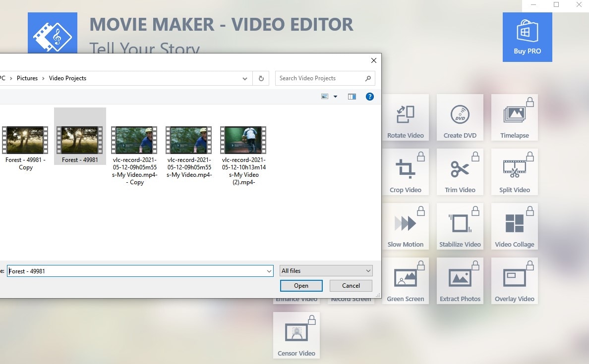Launch the Stabilize Video tool
Image resolution: width=589 pixels, height=364 pixels.
(460, 226)
